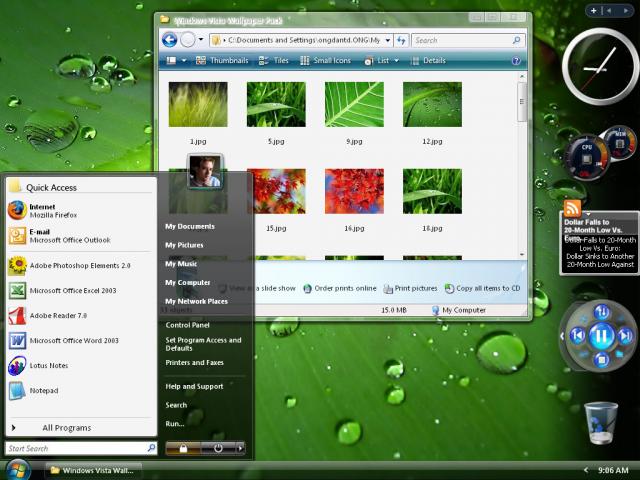Switch to Details view
The image size is (640, 480).
point(428,60)
